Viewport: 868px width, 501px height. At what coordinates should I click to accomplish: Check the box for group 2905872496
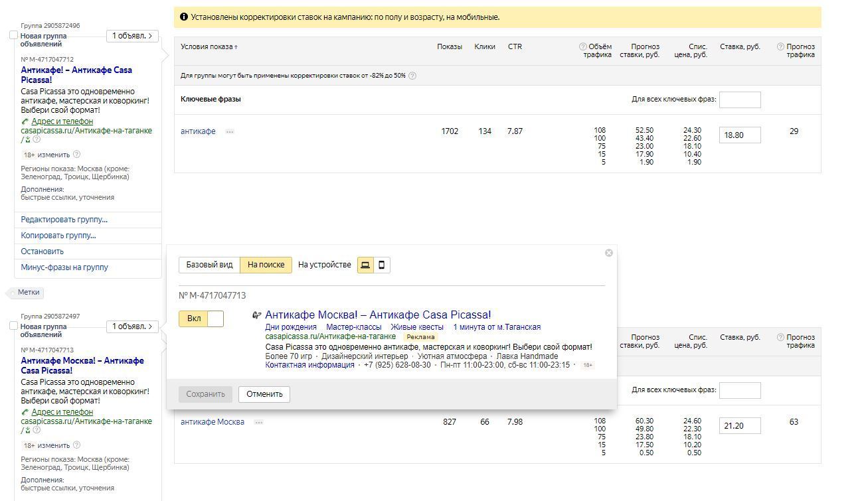coord(13,35)
